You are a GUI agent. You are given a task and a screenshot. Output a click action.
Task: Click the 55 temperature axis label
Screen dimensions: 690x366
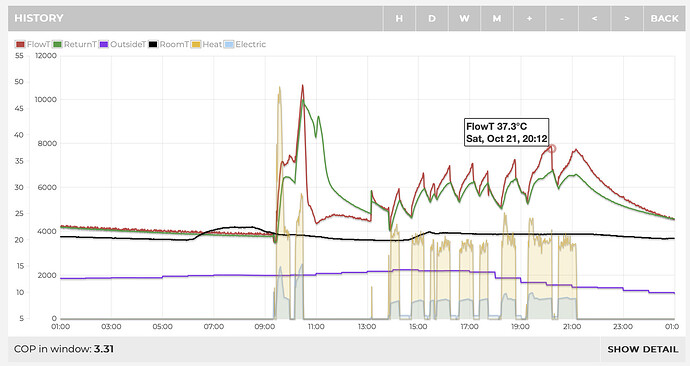click(x=19, y=56)
